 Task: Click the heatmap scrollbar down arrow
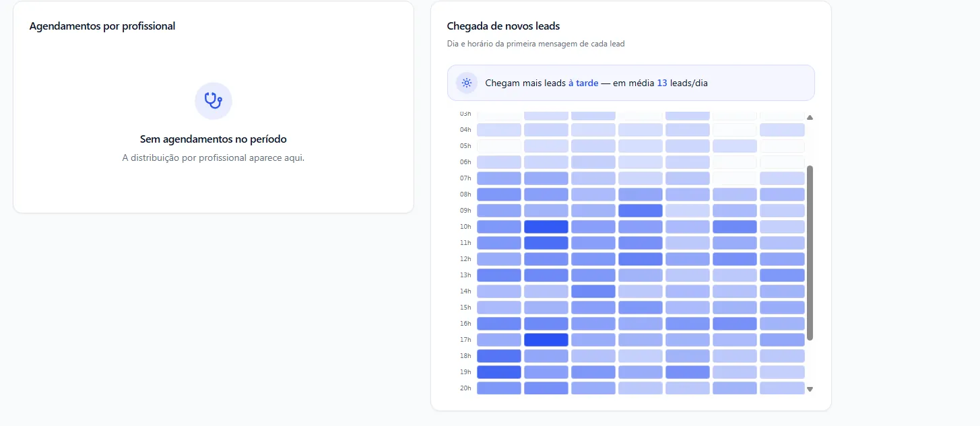click(810, 389)
